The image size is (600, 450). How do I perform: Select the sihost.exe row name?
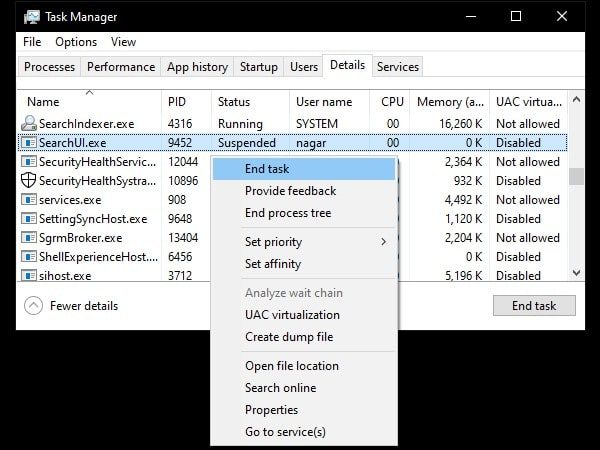65,276
